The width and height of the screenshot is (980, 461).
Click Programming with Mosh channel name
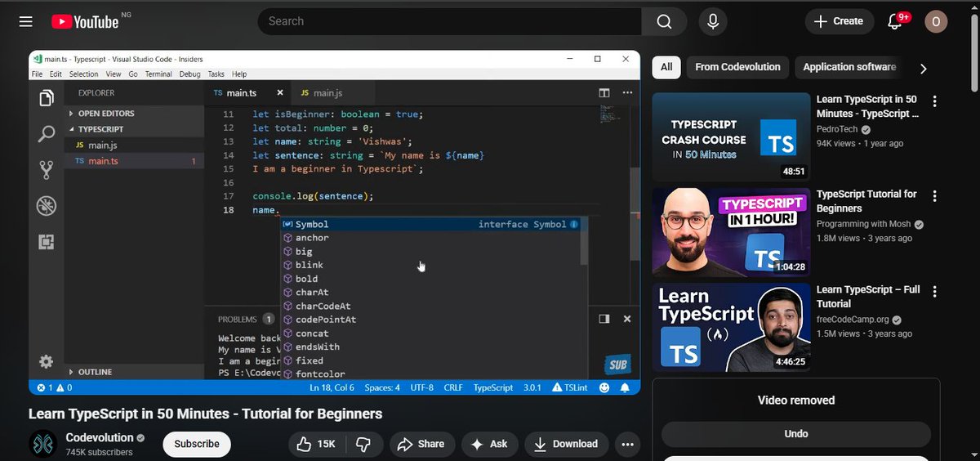864,224
